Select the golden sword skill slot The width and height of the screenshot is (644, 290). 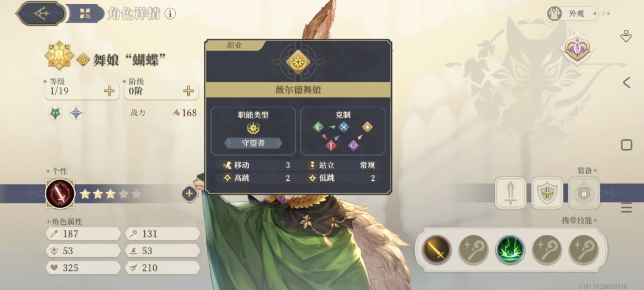coord(436,249)
